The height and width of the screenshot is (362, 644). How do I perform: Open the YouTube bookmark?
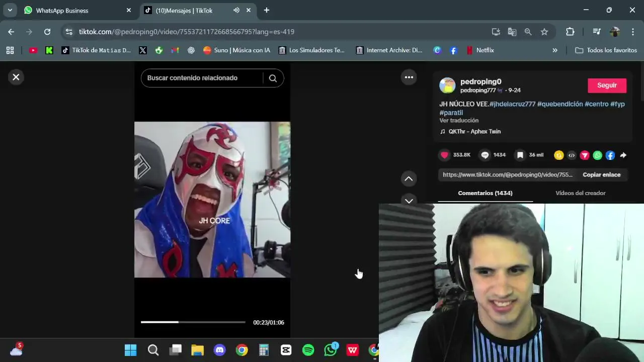[33, 50]
